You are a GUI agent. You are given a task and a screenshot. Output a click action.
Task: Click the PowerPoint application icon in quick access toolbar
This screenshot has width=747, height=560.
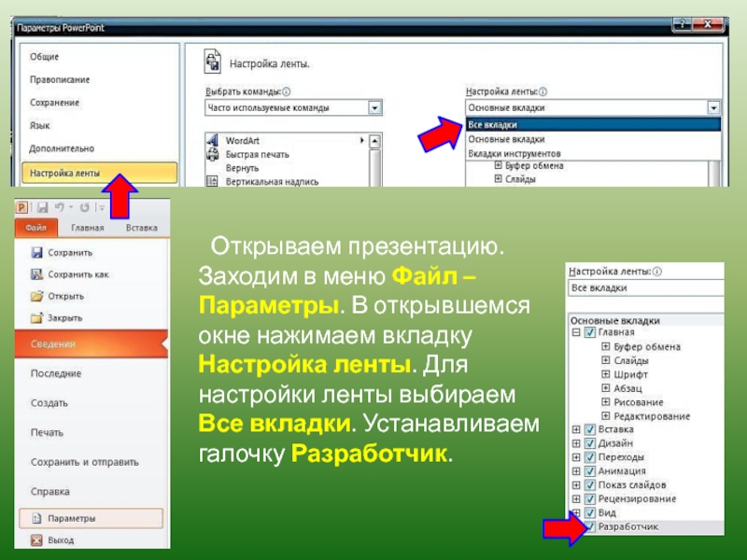click(x=21, y=207)
